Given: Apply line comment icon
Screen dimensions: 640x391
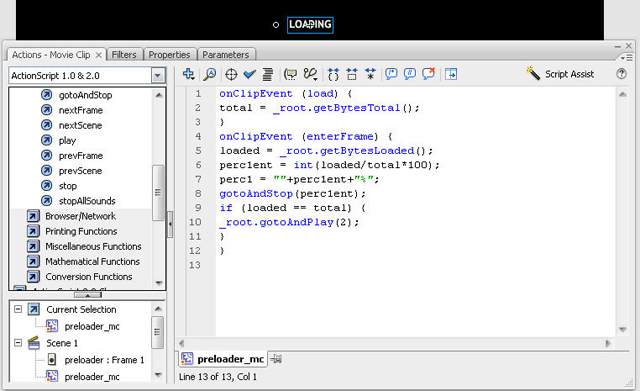Looking at the screenshot, I should (409, 74).
